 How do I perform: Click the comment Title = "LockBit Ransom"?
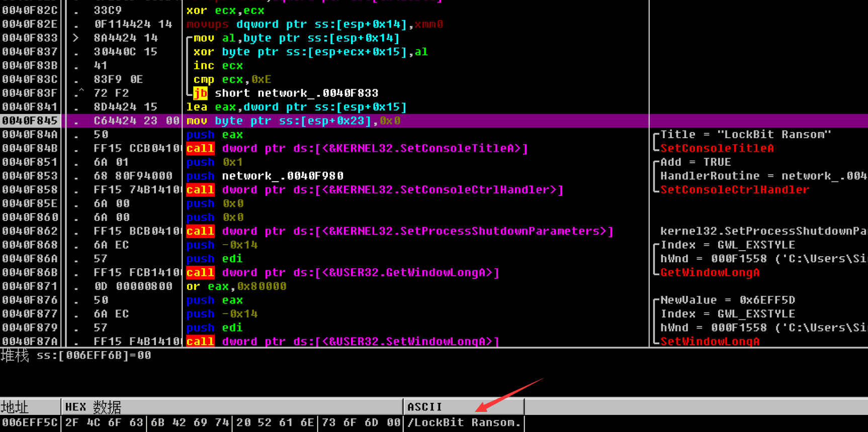(x=746, y=135)
